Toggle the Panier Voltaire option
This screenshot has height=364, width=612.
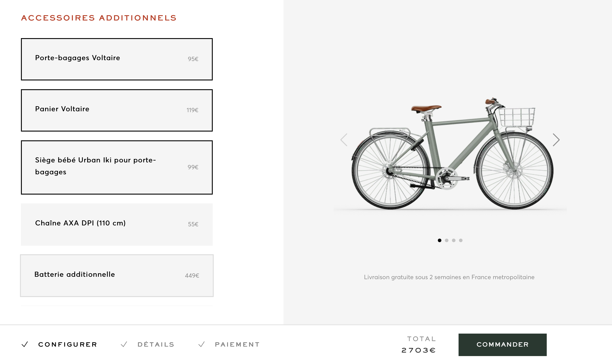coord(117,110)
